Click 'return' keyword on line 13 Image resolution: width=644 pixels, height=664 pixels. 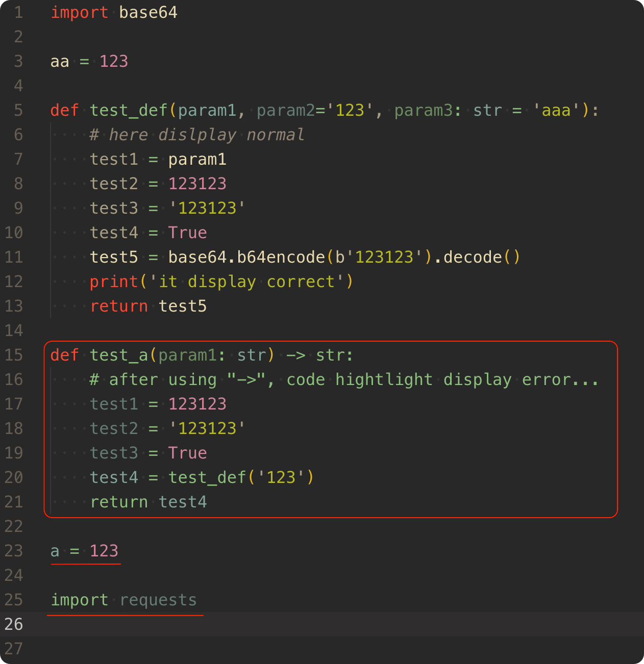click(119, 306)
